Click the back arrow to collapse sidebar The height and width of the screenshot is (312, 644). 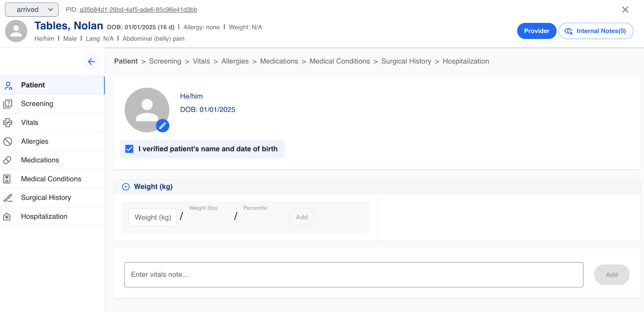92,62
